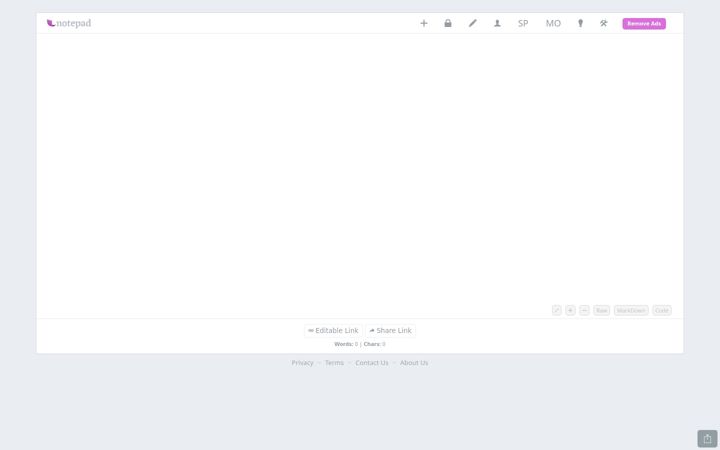The width and height of the screenshot is (720, 450).
Task: Click the Chars count text
Action: click(374, 344)
